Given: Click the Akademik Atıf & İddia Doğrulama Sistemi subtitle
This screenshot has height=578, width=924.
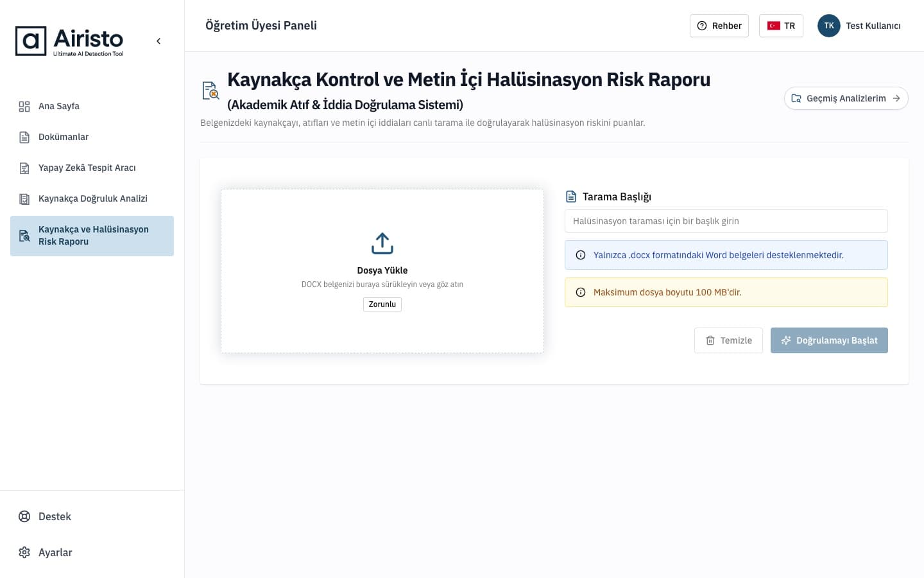Looking at the screenshot, I should point(345,105).
